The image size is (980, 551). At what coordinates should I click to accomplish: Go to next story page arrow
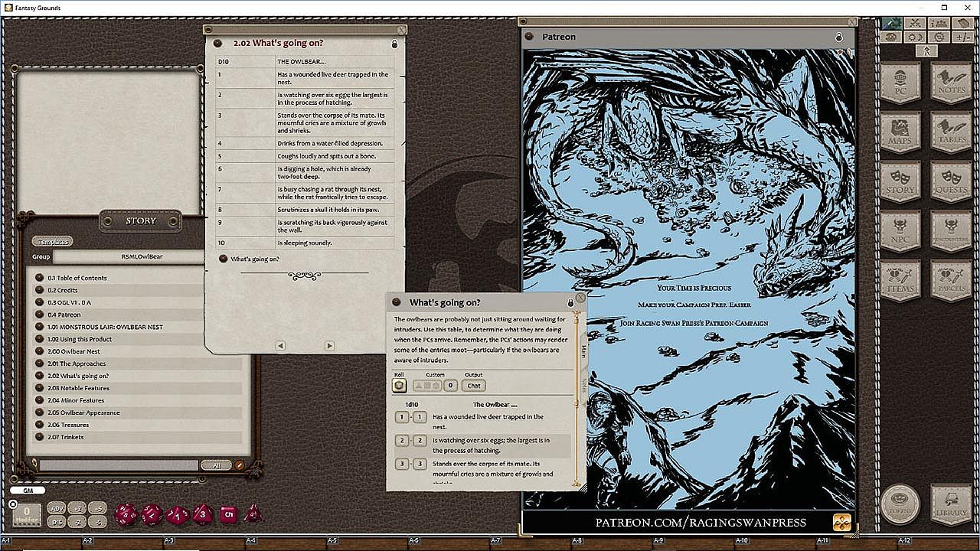pos(329,346)
